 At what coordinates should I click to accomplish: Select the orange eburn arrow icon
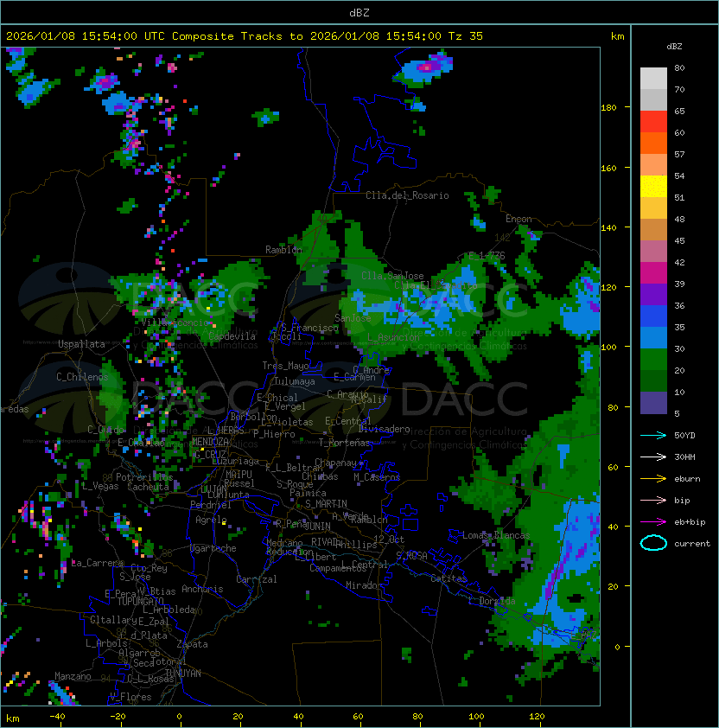click(x=653, y=478)
